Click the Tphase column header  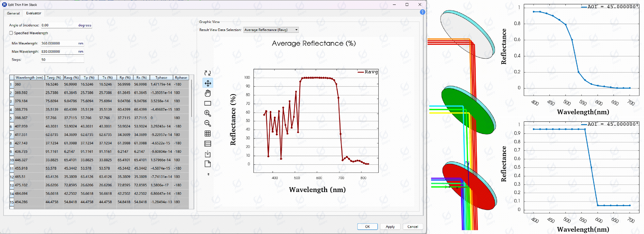point(161,77)
